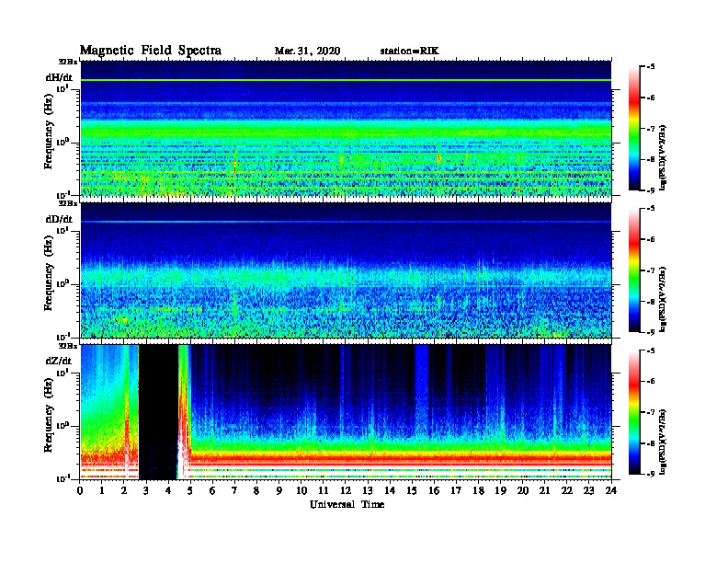The width and height of the screenshot is (728, 563).
Task: Click the '-9' label on dZ/dt colorbar
Action: [649, 474]
